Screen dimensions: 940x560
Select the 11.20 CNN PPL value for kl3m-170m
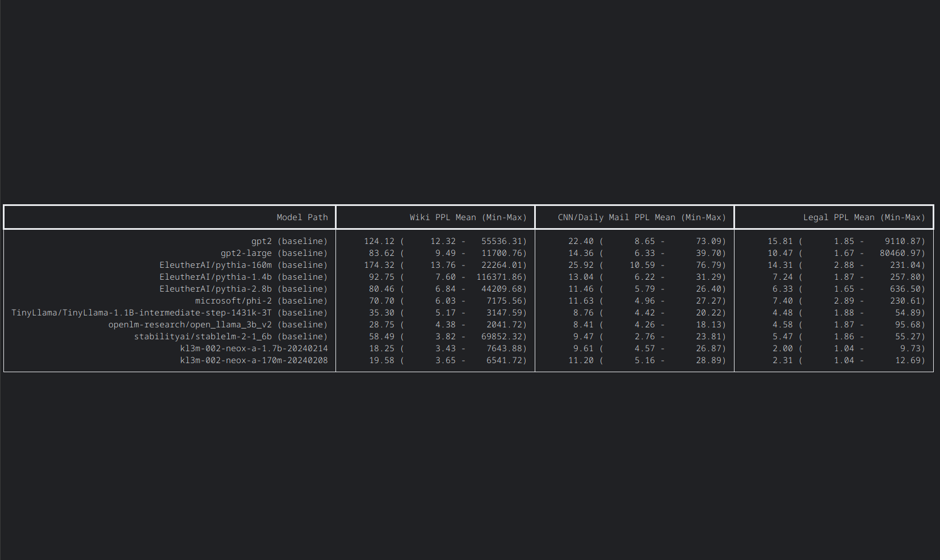coord(579,360)
